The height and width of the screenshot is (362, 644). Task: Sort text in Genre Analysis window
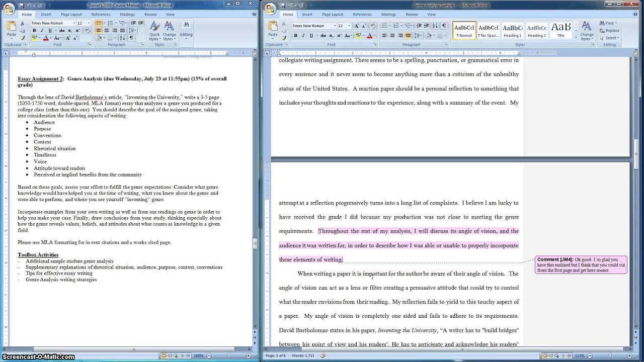pos(435,26)
